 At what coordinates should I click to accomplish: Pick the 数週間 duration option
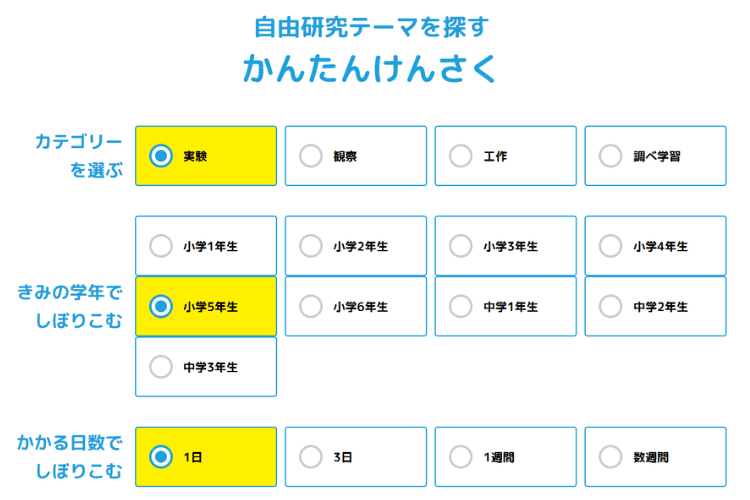point(610,457)
